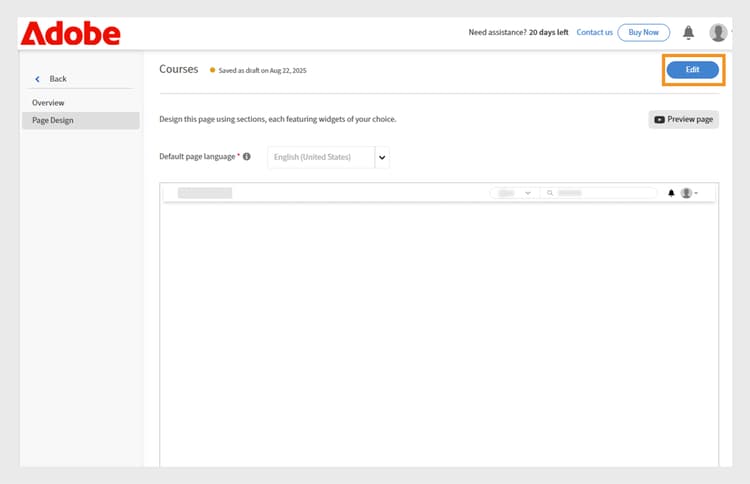Click the Preview page button
Image resolution: width=750 pixels, height=484 pixels.
(x=683, y=120)
